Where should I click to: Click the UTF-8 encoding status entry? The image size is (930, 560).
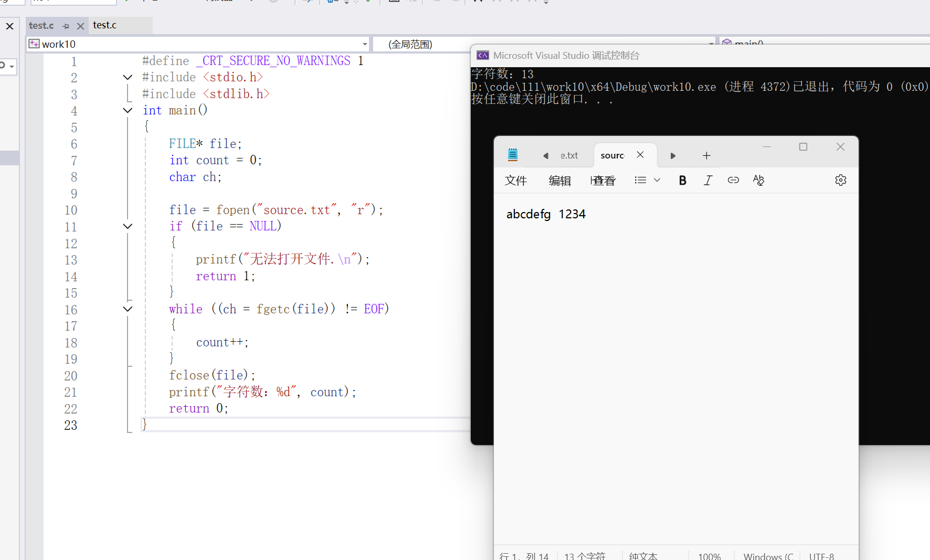click(x=821, y=556)
